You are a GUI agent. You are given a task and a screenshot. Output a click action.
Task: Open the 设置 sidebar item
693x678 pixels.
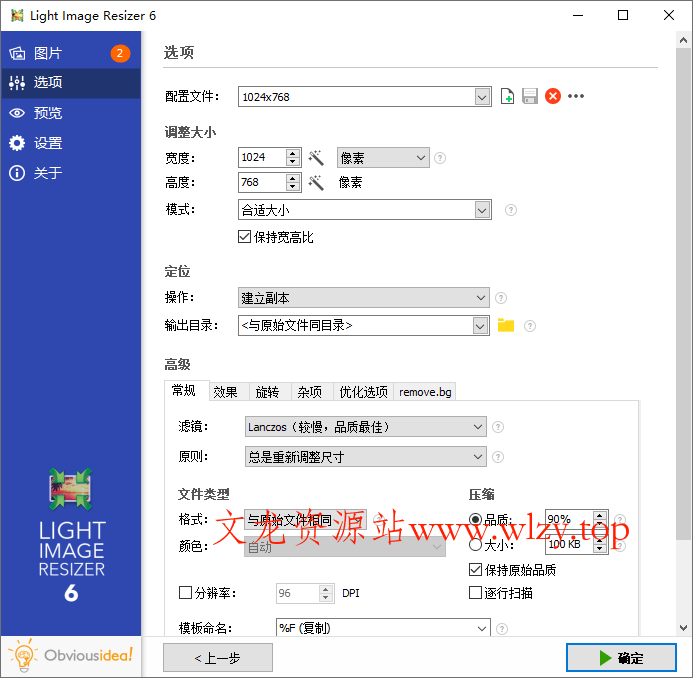coord(71,143)
